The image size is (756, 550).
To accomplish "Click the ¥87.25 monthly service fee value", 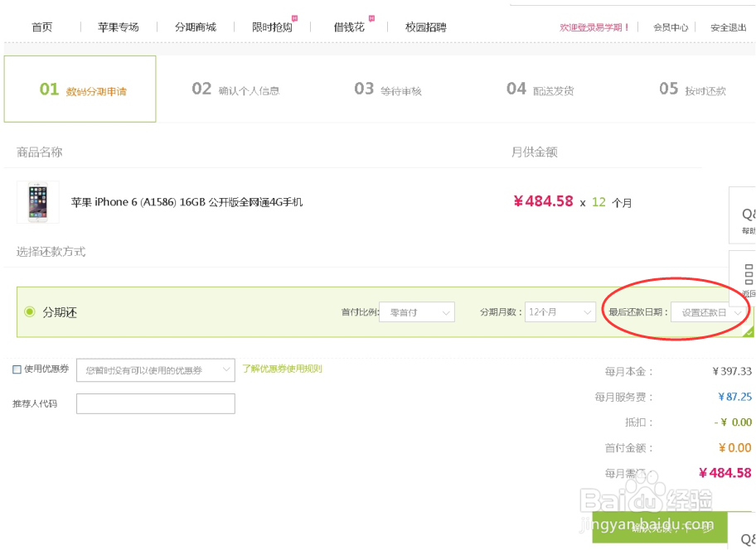I will coord(734,397).
